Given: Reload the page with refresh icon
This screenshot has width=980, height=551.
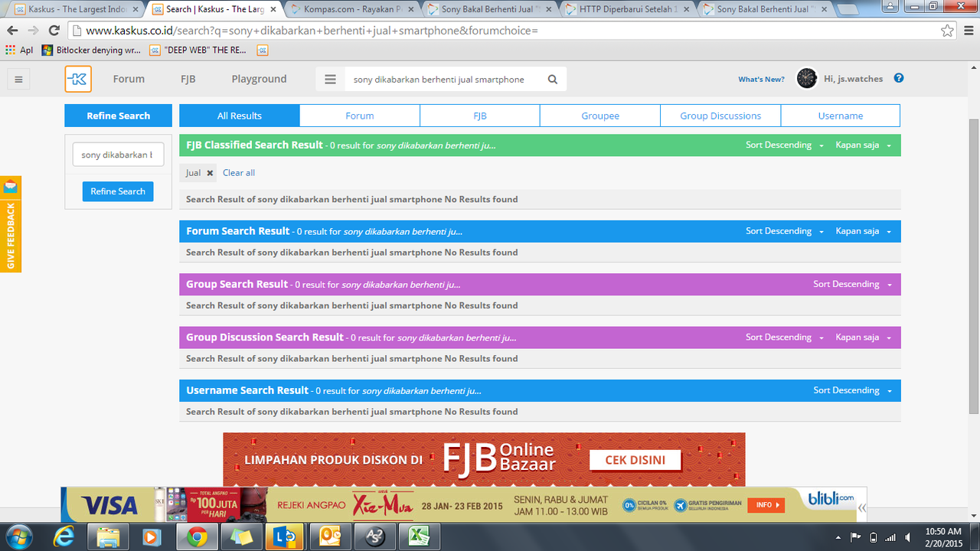Looking at the screenshot, I should (x=54, y=31).
